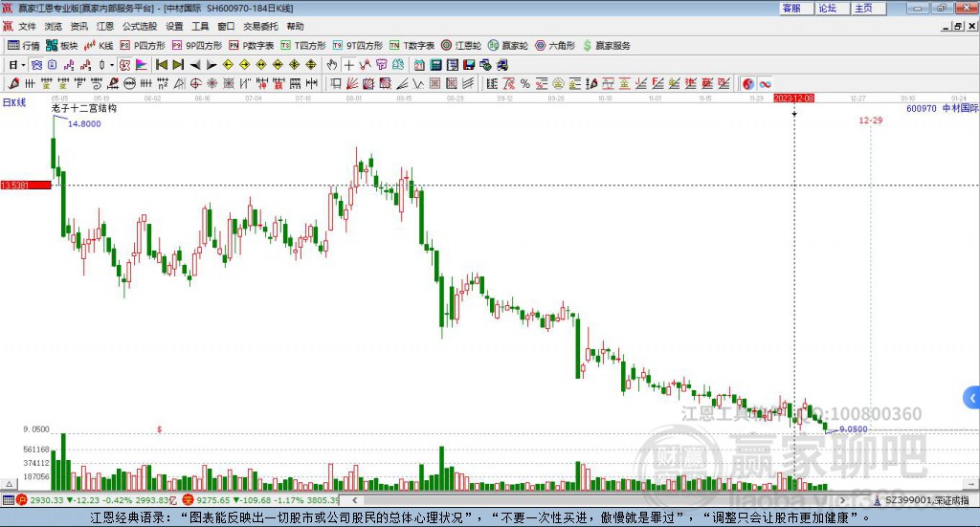Click the 主页 homepage button
This screenshot has width=980, height=527.
click(x=868, y=8)
